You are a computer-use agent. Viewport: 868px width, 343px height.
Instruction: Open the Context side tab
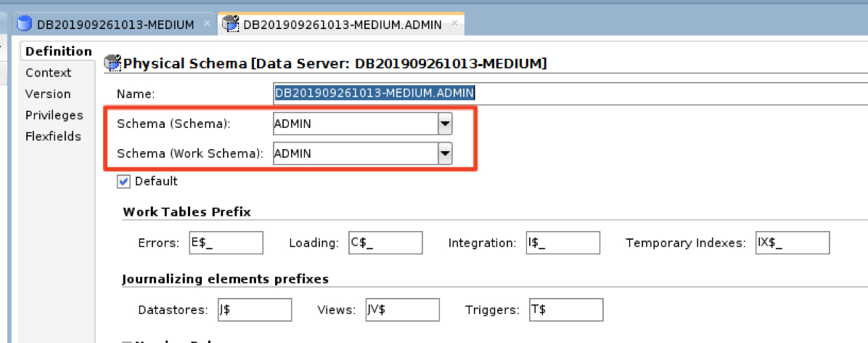coord(48,73)
